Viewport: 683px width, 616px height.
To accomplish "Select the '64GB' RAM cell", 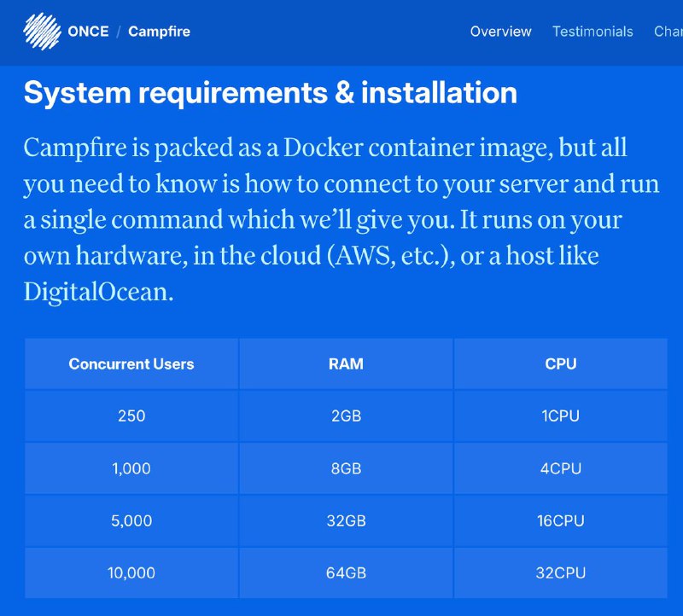I will coord(346,572).
